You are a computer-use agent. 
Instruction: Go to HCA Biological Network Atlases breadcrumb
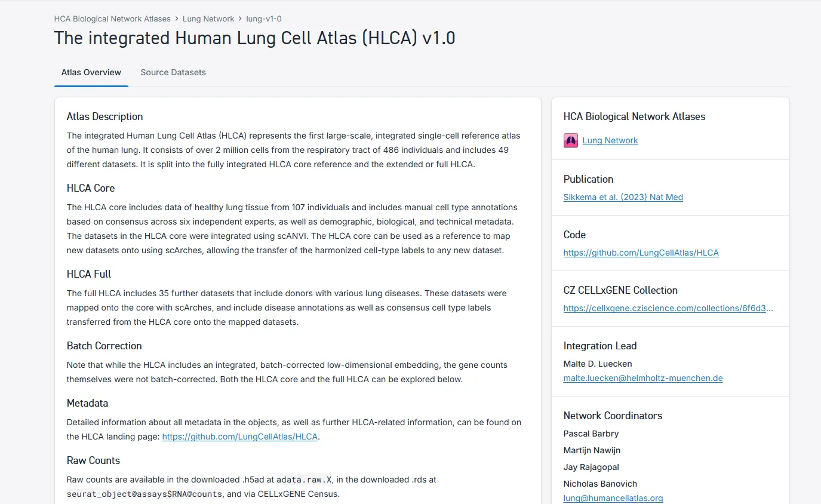pos(112,19)
